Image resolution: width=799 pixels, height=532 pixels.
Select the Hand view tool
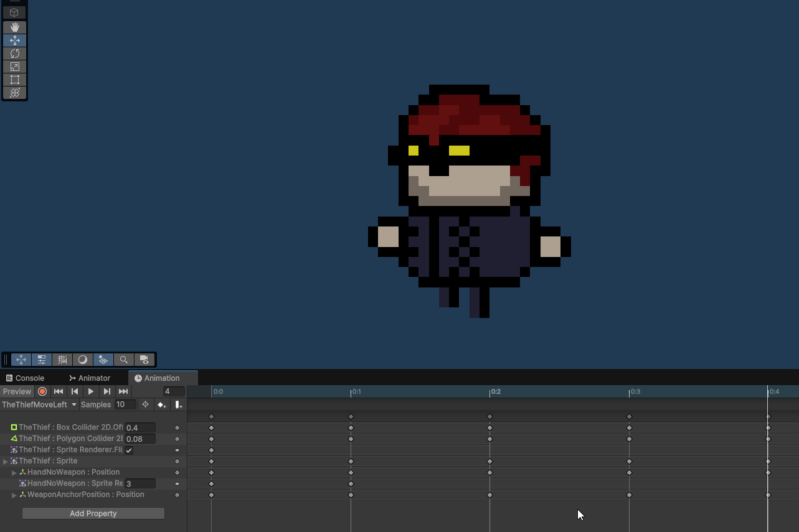(x=14, y=27)
